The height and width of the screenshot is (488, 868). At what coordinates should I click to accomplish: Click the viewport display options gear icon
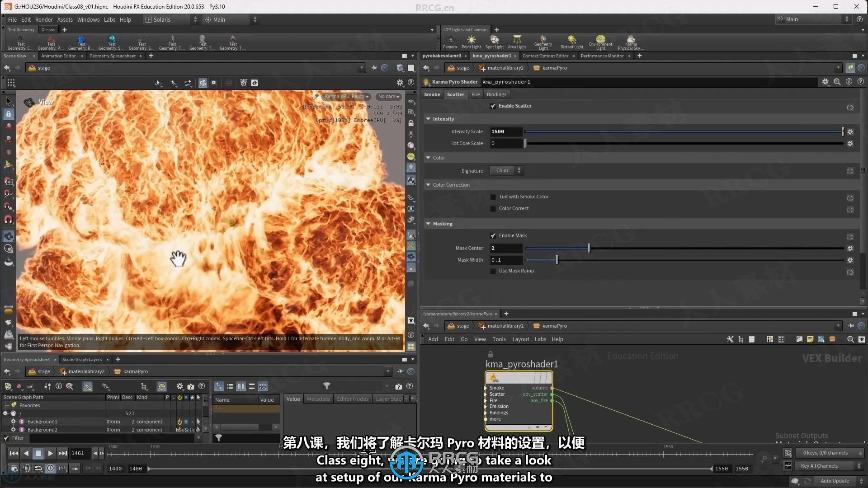point(400,83)
